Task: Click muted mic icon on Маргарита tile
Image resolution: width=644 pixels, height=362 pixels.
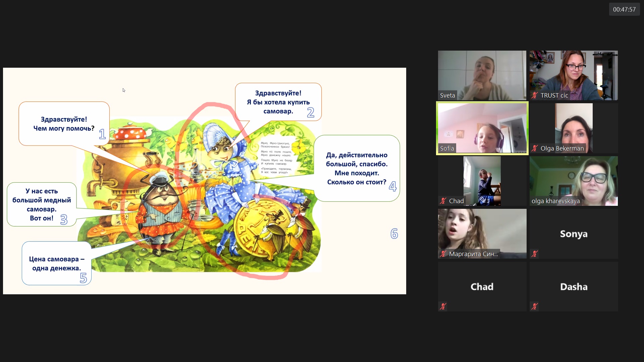Action: [443, 254]
